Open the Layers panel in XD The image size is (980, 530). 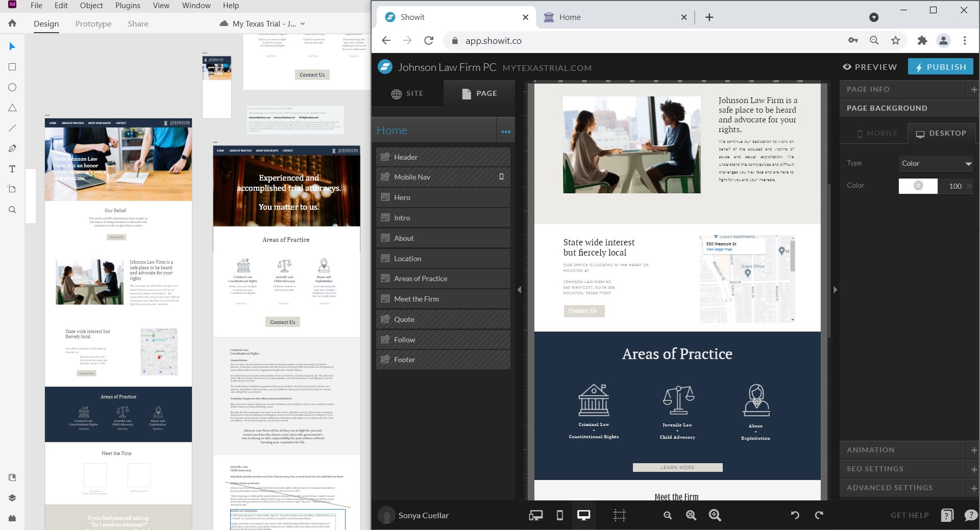12,498
